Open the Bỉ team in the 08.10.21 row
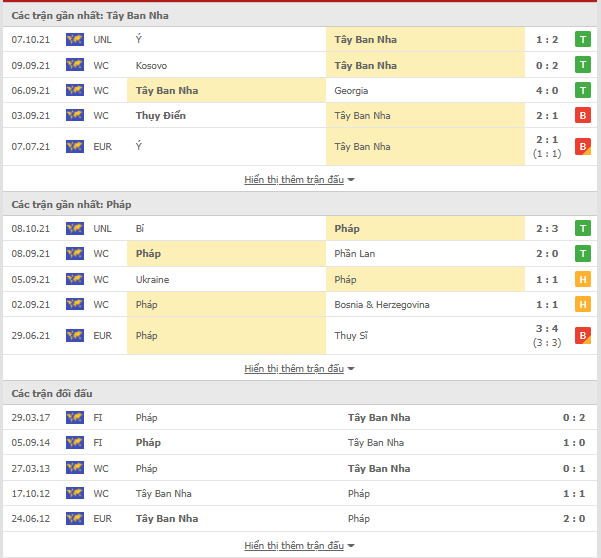 140,228
